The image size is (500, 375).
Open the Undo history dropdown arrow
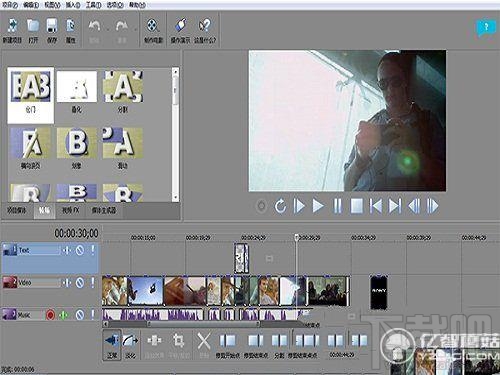[108, 29]
